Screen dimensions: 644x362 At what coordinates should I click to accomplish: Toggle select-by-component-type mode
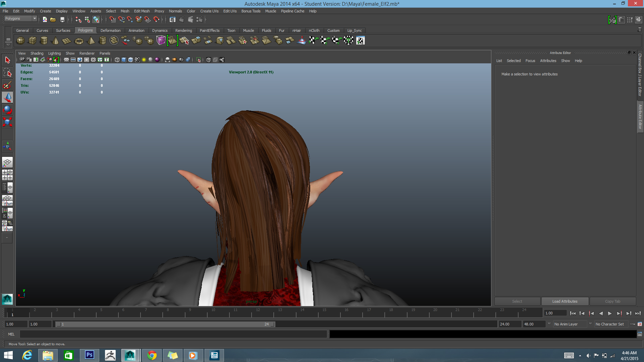(x=96, y=19)
